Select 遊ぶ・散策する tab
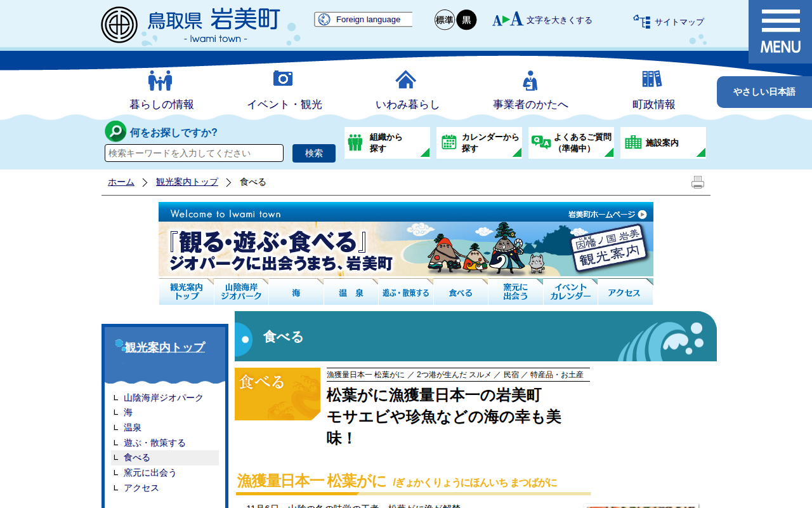 [x=406, y=292]
